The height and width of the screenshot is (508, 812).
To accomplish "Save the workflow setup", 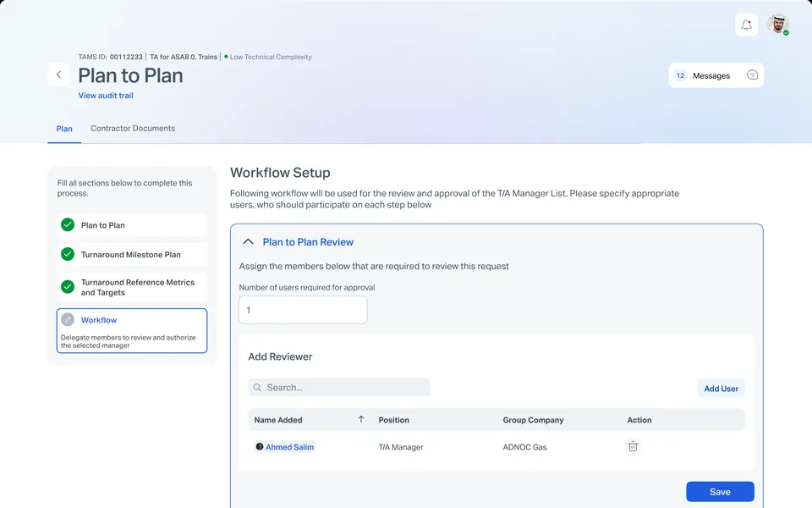I will (720, 491).
